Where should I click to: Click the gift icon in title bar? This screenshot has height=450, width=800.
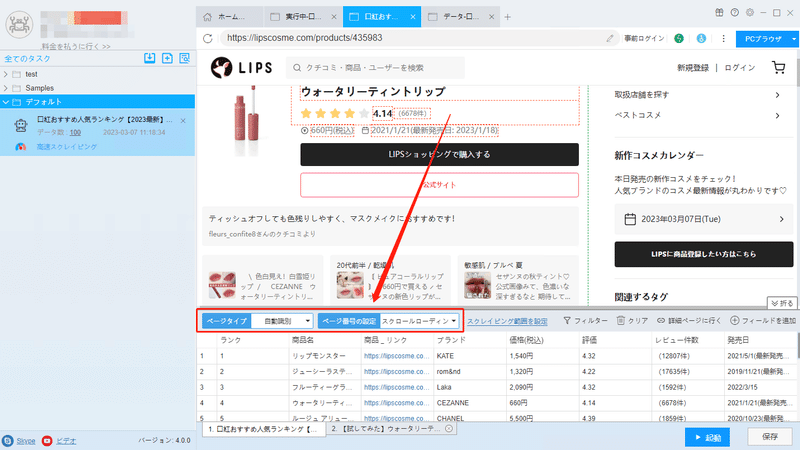[719, 13]
